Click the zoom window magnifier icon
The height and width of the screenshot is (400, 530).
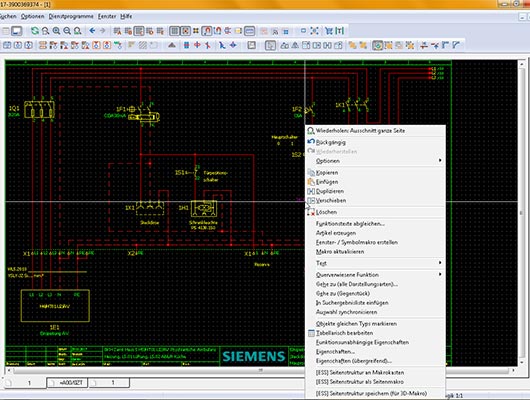pyautogui.click(x=45, y=31)
